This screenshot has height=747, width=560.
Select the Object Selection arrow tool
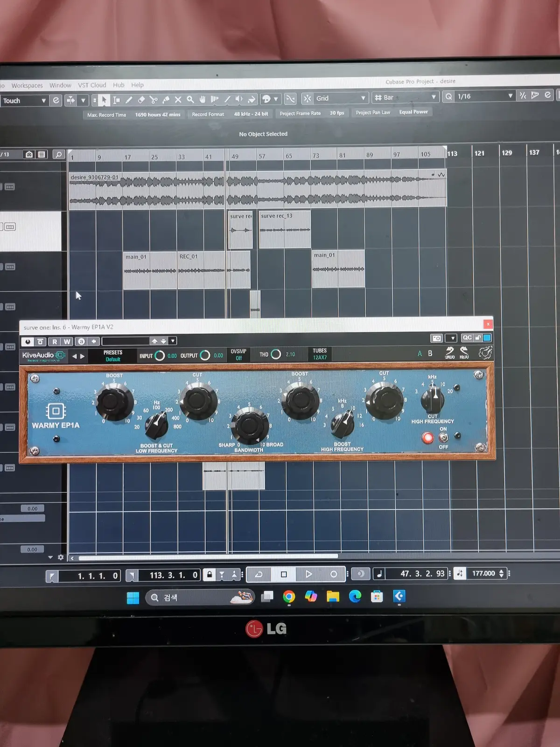[x=104, y=100]
